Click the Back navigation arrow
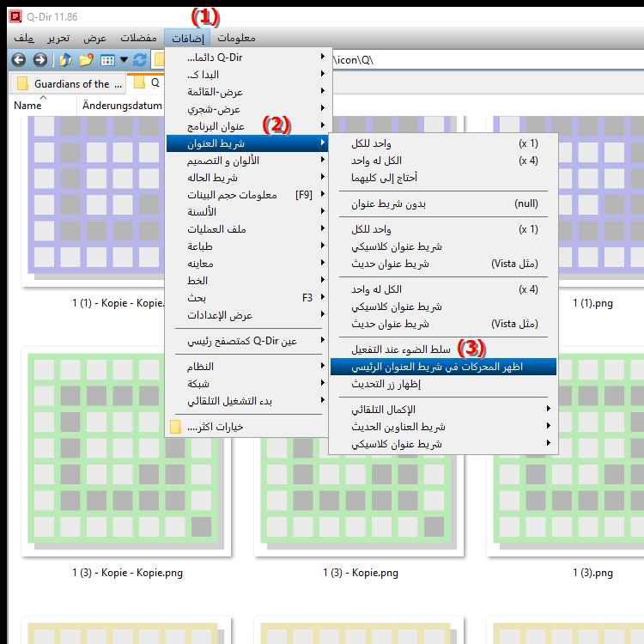Image resolution: width=644 pixels, height=644 pixels. pos(18,60)
